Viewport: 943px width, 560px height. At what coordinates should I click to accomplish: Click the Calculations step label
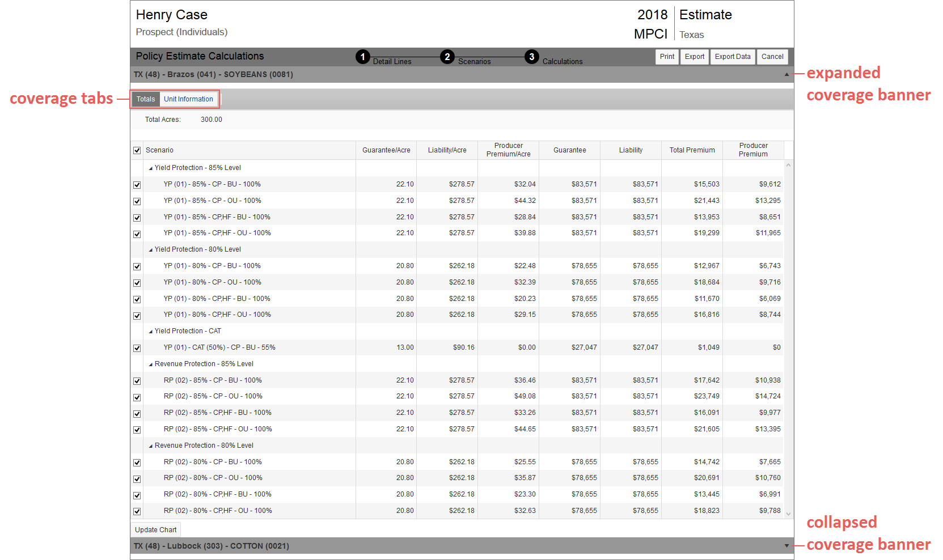(563, 61)
